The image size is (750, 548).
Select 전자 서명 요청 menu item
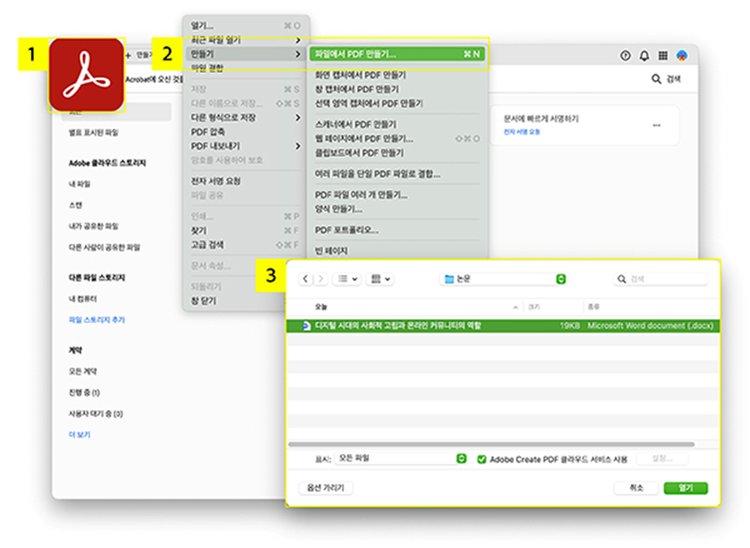[x=216, y=181]
